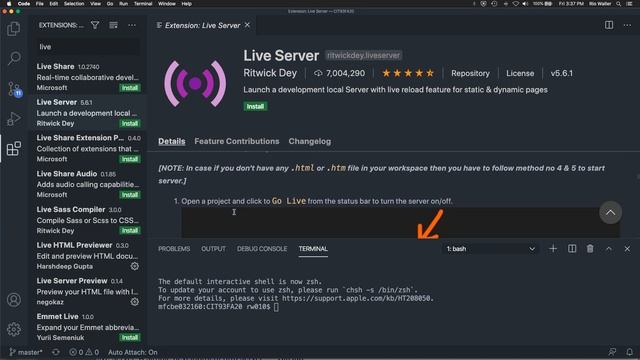
Task: Switch to Feature Contributions tab
Action: (237, 141)
